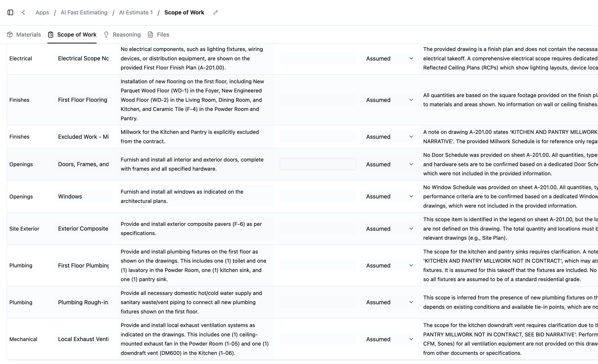598x364 pixels.
Task: Navigate to AI Fast Estimating breadcrumb
Action: [84, 12]
